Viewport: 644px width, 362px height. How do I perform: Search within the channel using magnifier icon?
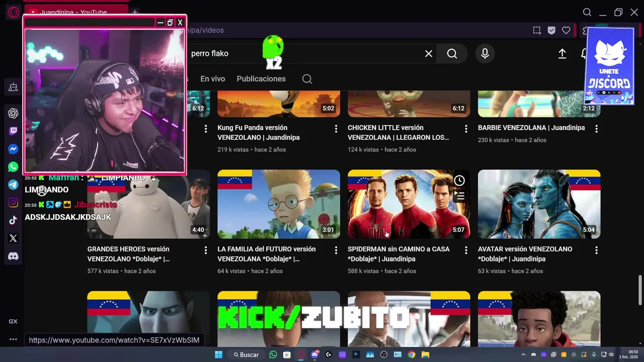[307, 79]
